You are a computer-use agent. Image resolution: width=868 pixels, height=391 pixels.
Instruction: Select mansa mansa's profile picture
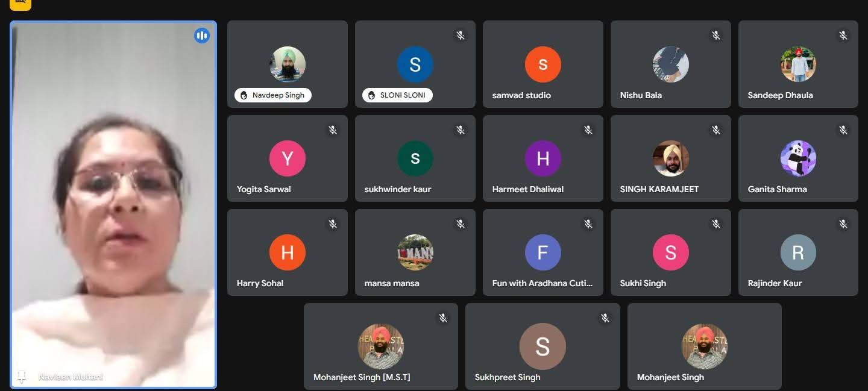415,252
